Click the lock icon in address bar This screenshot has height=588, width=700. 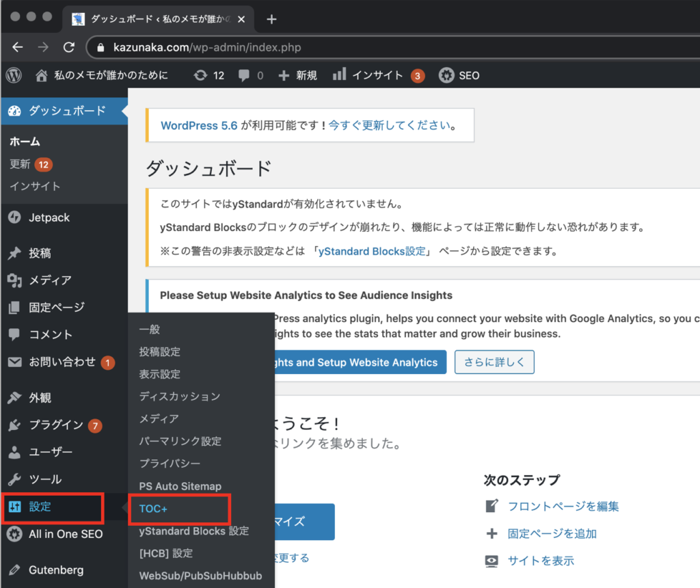pos(101,47)
